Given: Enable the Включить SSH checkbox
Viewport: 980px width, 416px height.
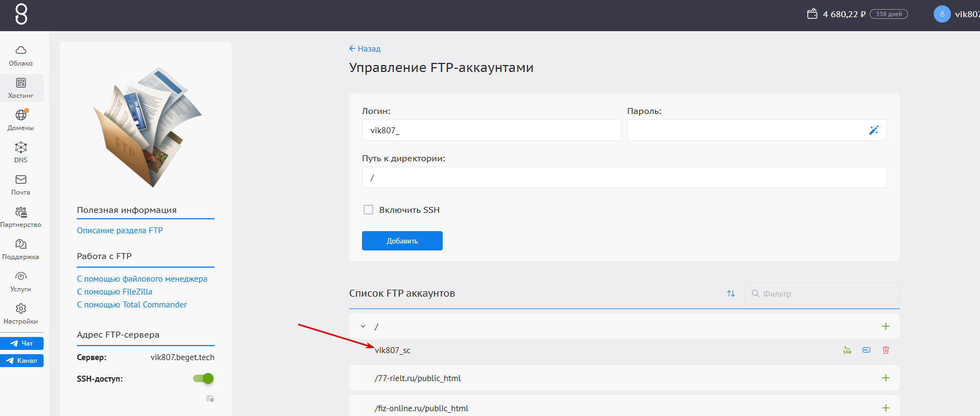Looking at the screenshot, I should (x=368, y=210).
